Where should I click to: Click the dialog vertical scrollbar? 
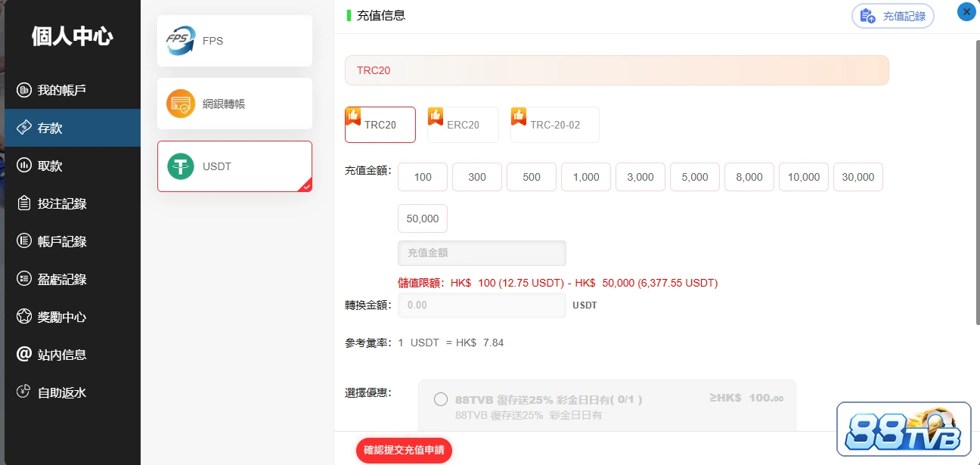(976, 181)
